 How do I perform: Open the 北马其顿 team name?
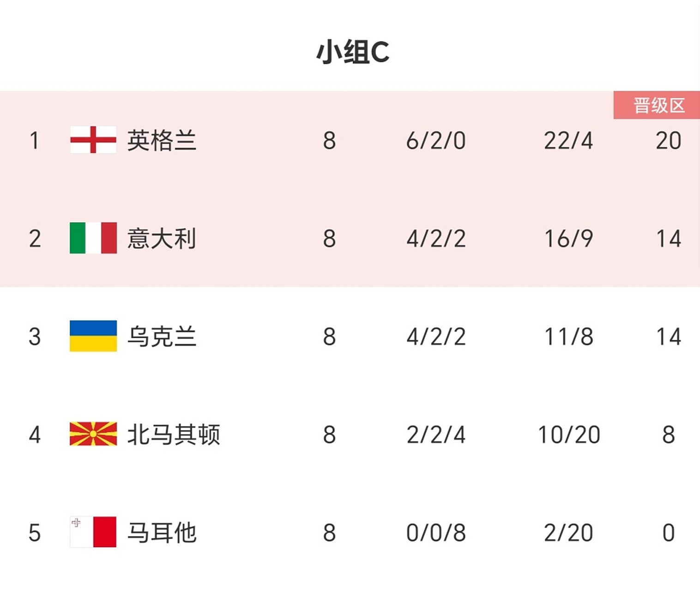click(x=174, y=434)
